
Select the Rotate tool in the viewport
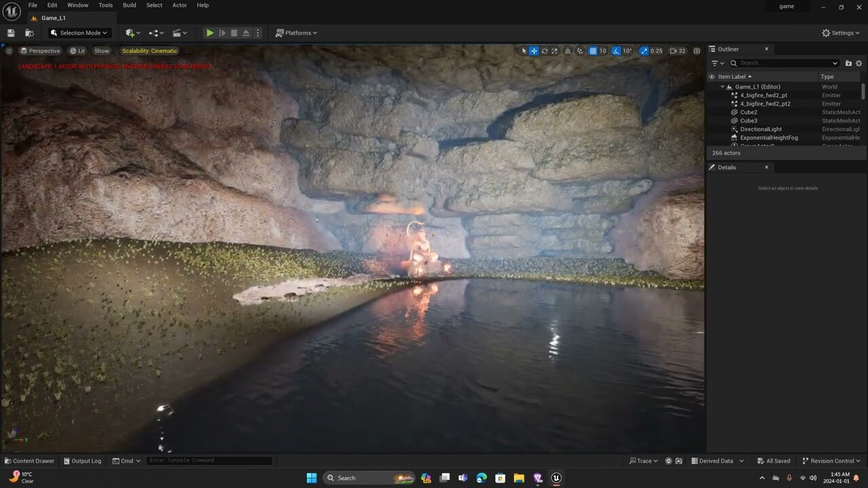pyautogui.click(x=545, y=51)
